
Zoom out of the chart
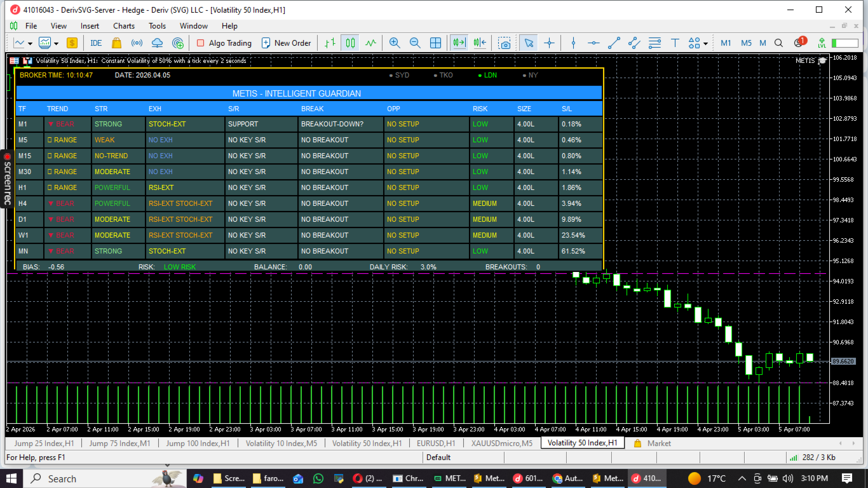click(415, 43)
